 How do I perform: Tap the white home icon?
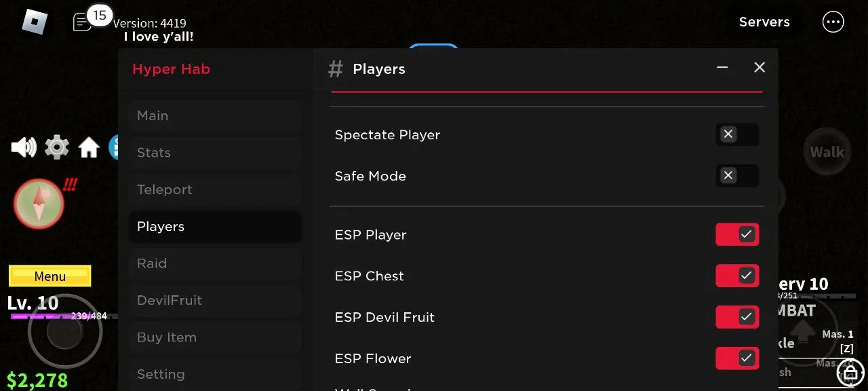[x=89, y=147]
